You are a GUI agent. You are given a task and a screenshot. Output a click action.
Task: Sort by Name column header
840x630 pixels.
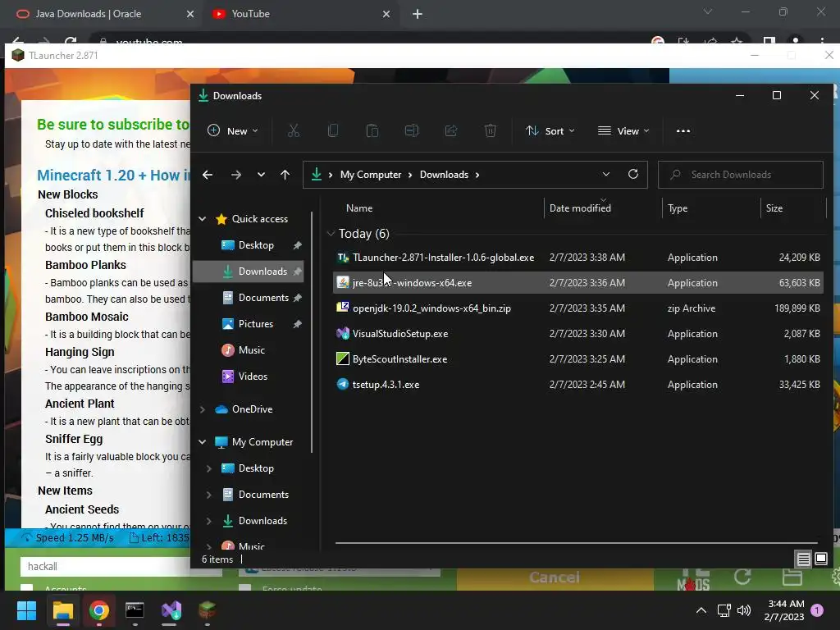[x=359, y=208]
